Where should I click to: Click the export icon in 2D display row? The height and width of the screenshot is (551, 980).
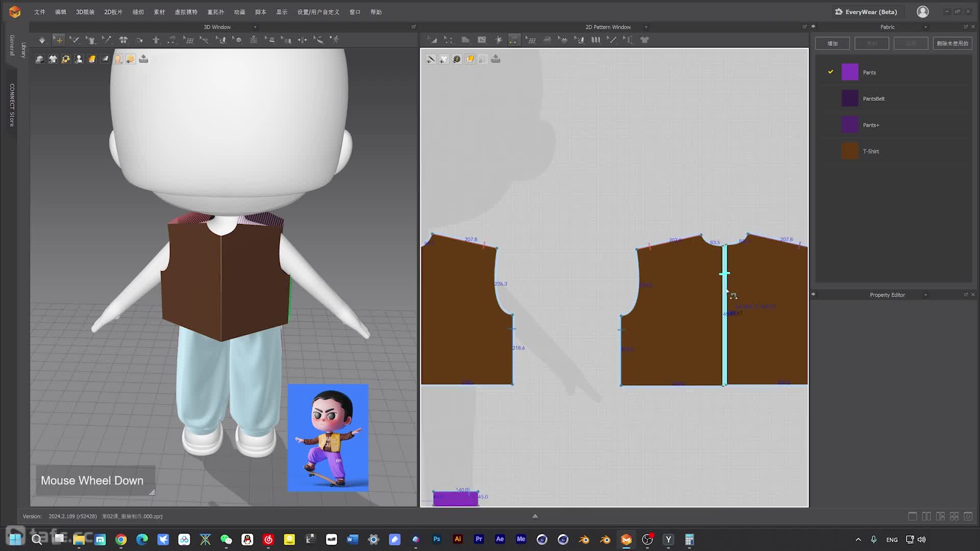pyautogui.click(x=496, y=59)
